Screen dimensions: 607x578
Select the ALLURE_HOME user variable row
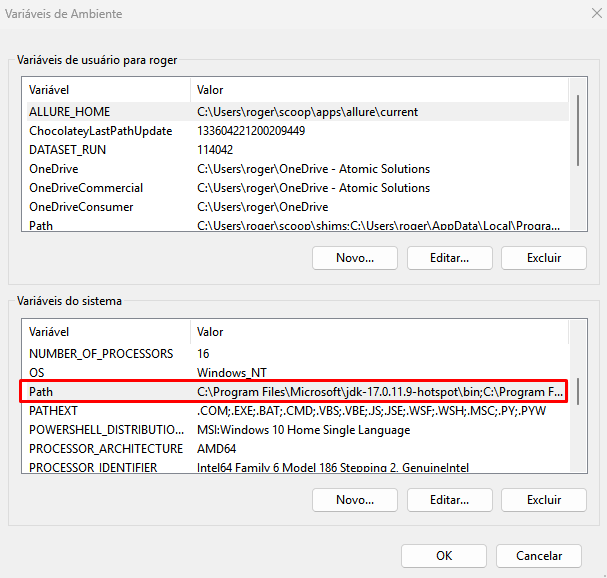pos(298,112)
